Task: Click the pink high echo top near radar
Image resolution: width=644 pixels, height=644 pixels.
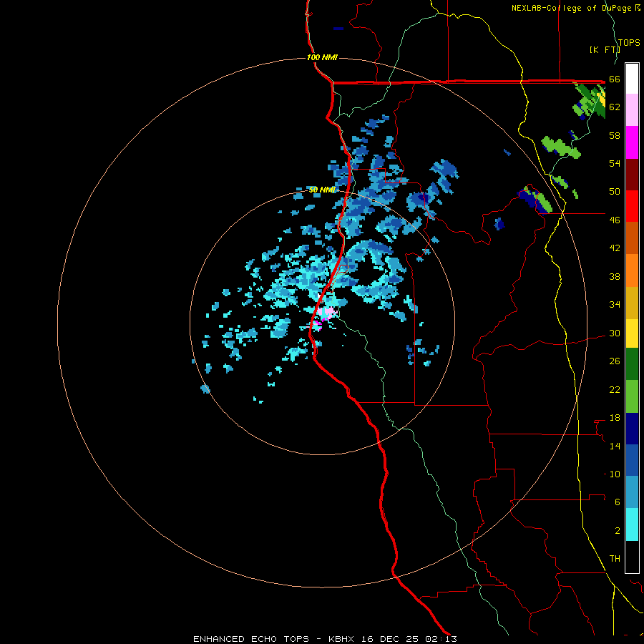Action: coord(328,312)
